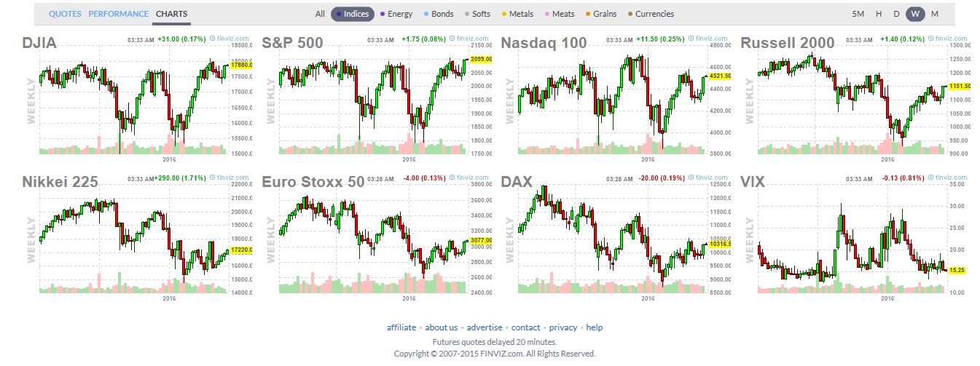
Task: Open the VIX weekly chart
Action: tap(849, 240)
